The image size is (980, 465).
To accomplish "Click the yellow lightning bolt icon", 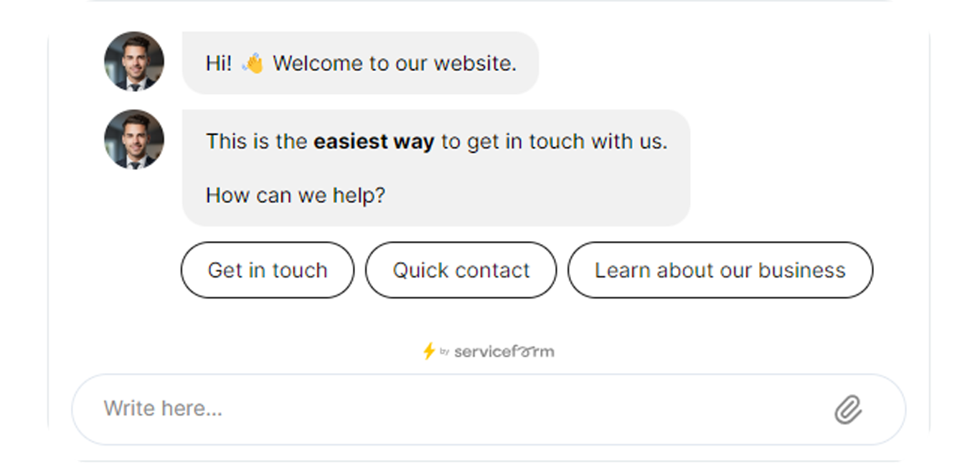I will tap(428, 351).
